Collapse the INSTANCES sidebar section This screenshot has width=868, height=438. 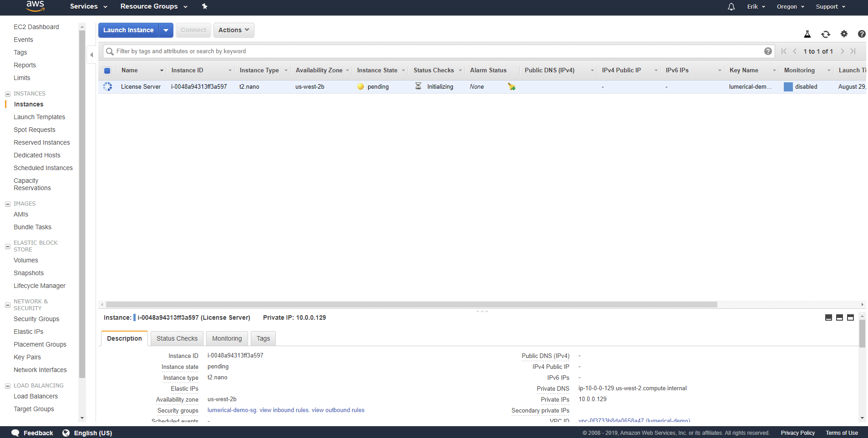click(x=8, y=94)
